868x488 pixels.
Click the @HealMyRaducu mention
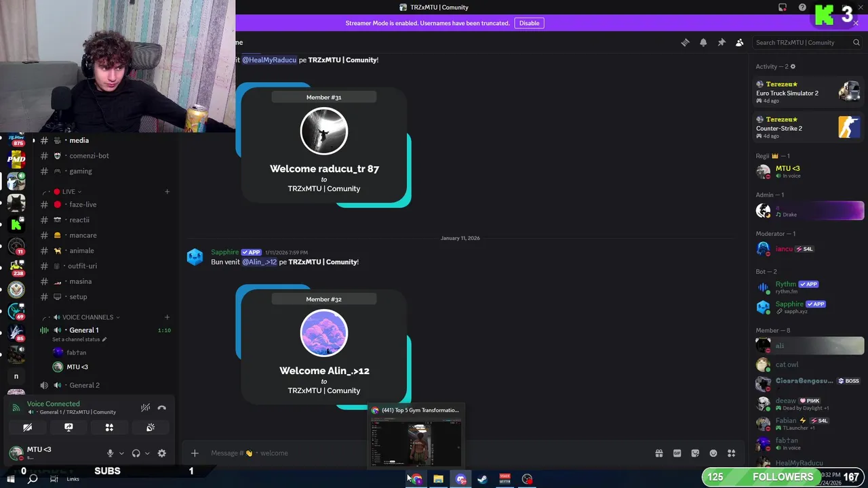[269, 60]
